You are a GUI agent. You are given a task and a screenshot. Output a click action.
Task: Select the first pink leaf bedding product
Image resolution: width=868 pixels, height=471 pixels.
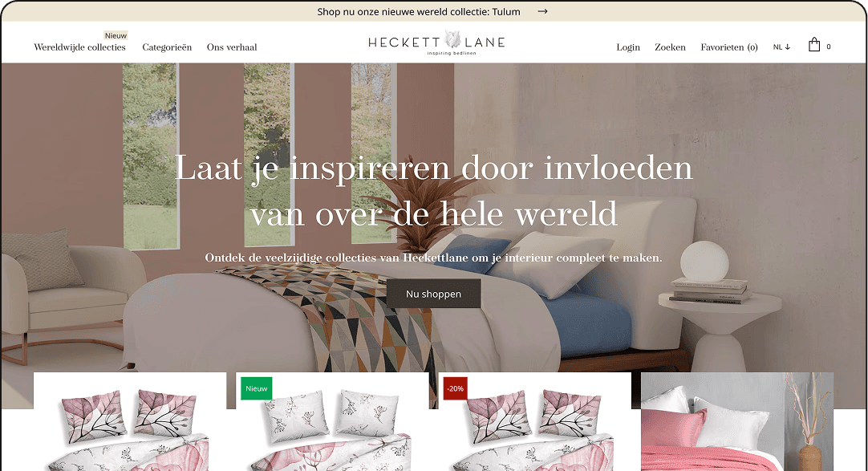pyautogui.click(x=130, y=422)
